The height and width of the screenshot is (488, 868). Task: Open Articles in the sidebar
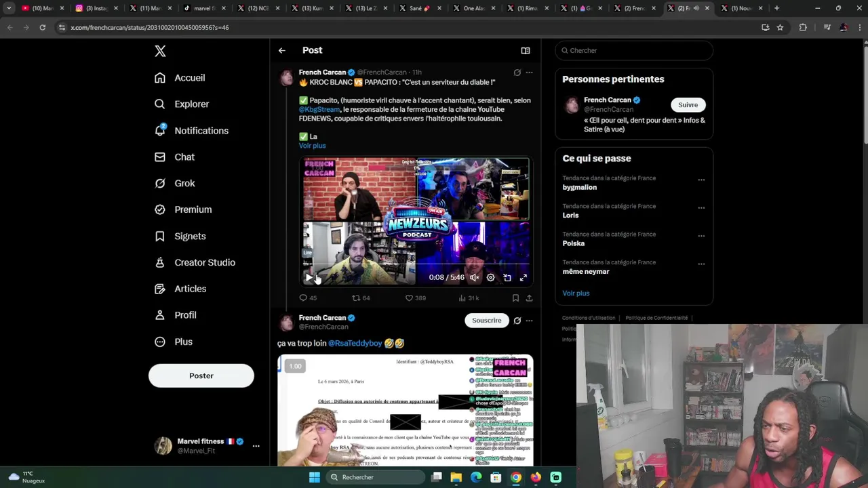click(x=180, y=289)
